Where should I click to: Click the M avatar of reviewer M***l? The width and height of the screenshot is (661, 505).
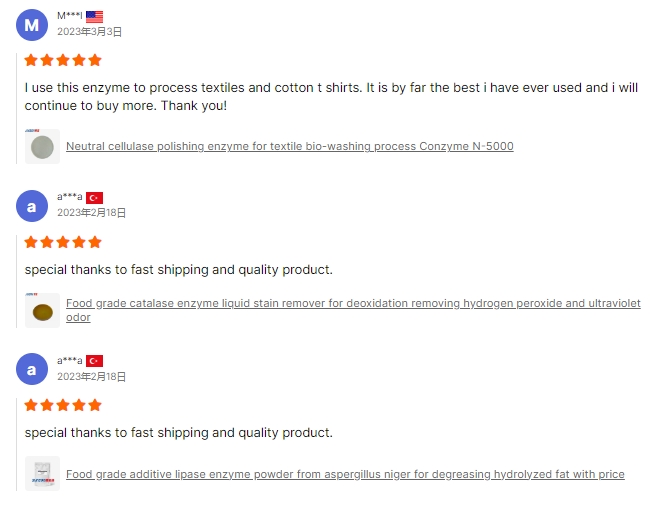32,25
